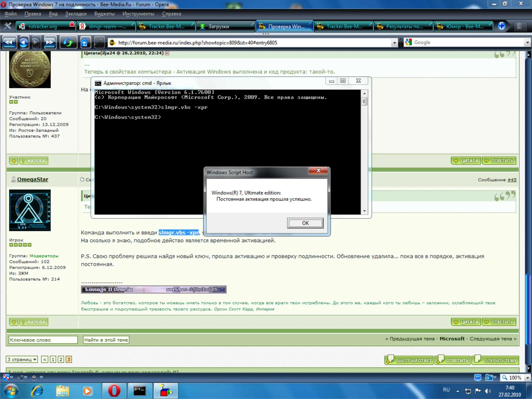Screen dimensions: 532x399
Task: Expand the address bar history dropdown
Action: pyautogui.click(x=394, y=43)
